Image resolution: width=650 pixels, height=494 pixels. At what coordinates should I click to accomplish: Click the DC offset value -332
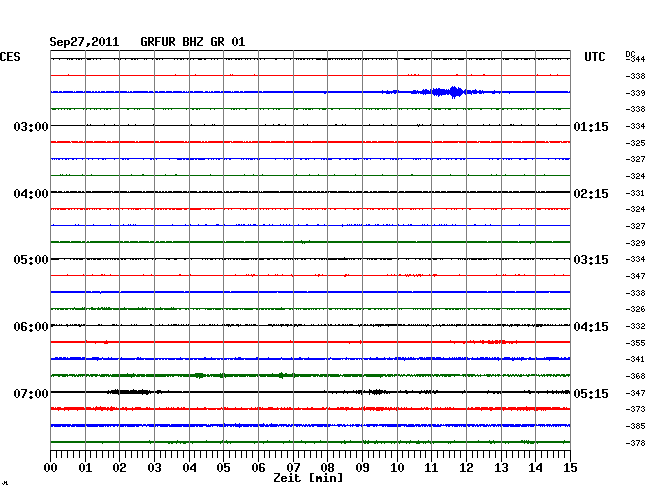(x=635, y=327)
